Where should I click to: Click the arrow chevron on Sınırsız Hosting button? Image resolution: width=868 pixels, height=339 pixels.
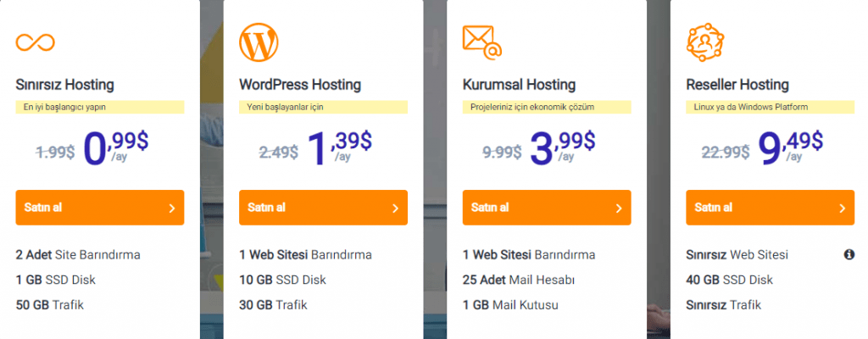pos(171,208)
